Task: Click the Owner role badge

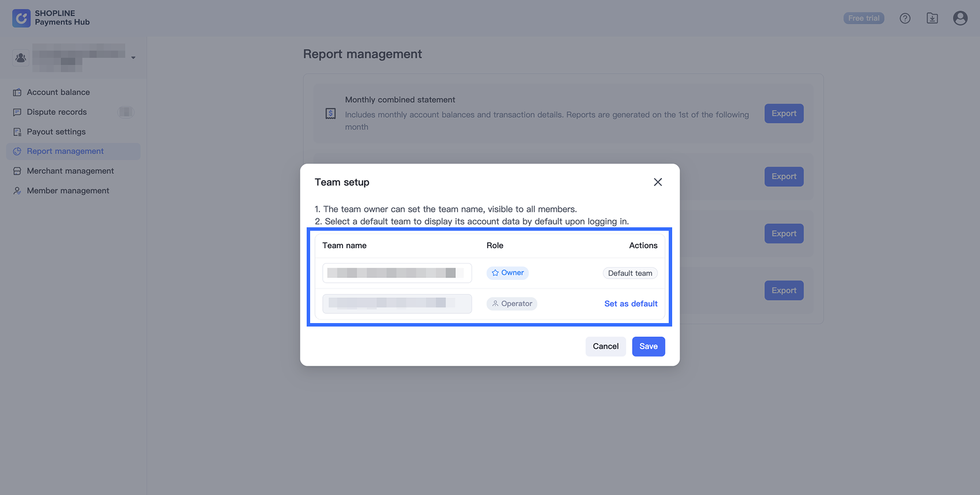Action: [507, 273]
